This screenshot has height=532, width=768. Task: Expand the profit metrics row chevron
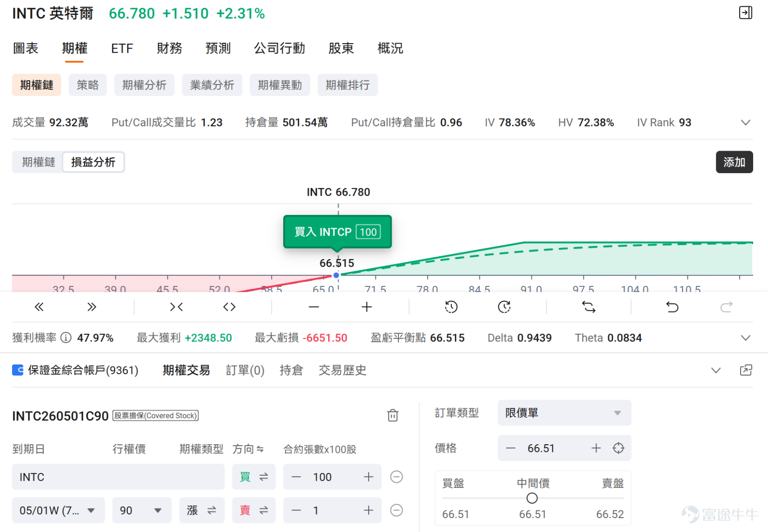click(745, 338)
